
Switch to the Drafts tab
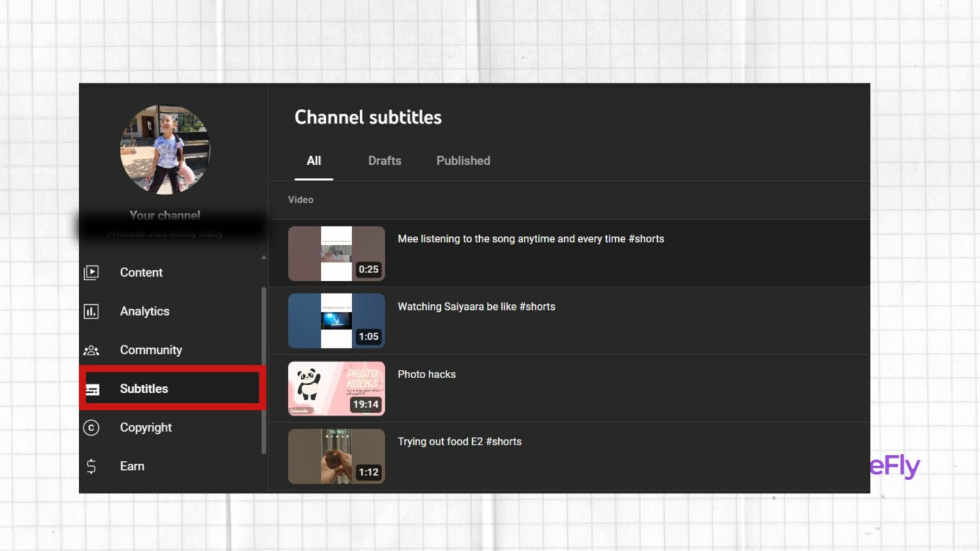384,161
